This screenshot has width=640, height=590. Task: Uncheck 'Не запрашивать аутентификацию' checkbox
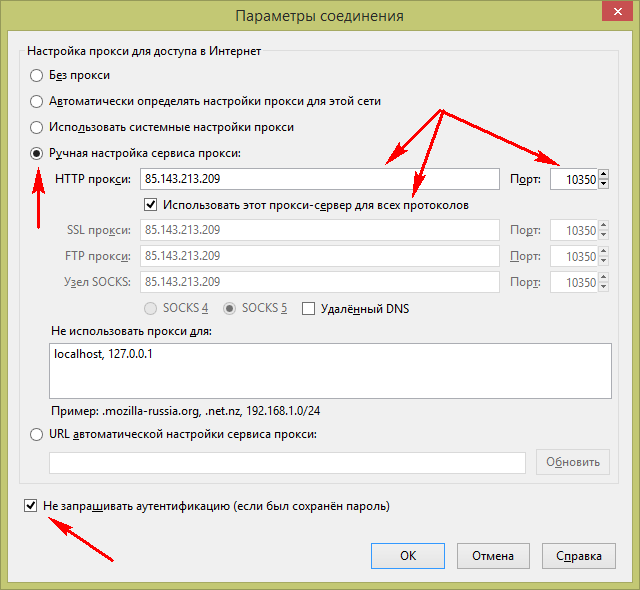point(31,506)
